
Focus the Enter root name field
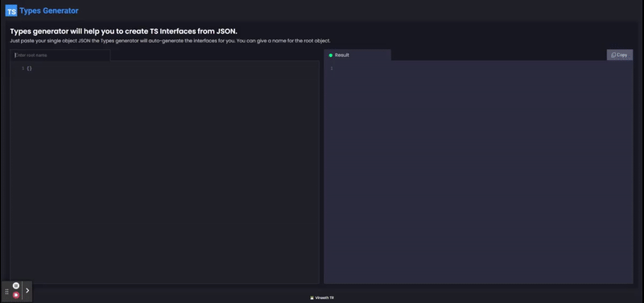(x=60, y=55)
